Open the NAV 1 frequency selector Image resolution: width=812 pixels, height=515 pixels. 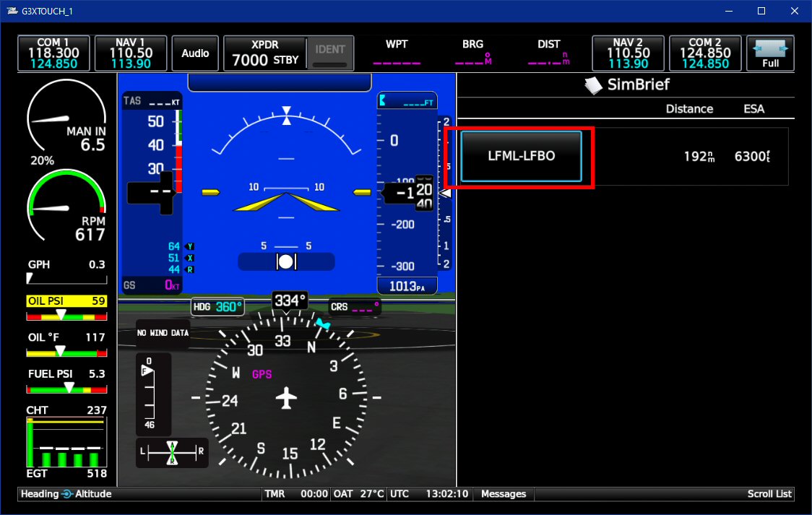[131, 54]
